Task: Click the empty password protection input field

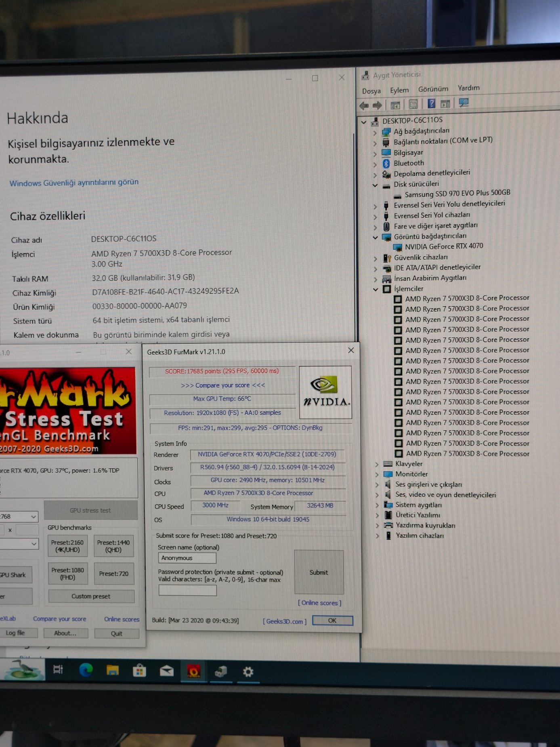Action: click(187, 590)
